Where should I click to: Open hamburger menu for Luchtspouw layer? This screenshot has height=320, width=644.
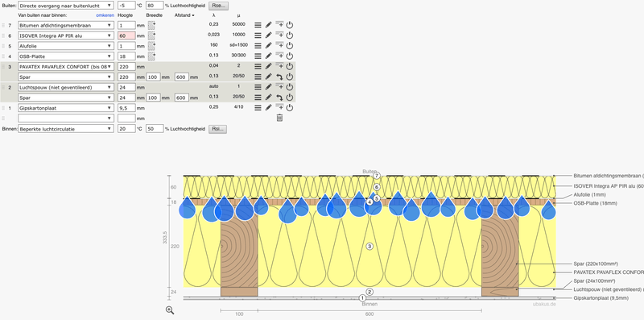pyautogui.click(x=258, y=87)
